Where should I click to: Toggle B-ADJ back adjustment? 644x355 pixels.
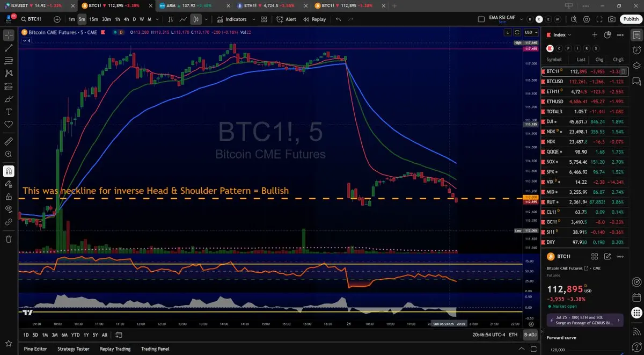click(530, 335)
